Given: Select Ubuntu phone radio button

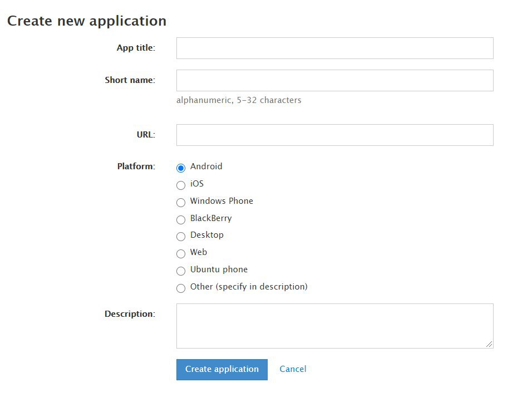Looking at the screenshot, I should pos(181,271).
